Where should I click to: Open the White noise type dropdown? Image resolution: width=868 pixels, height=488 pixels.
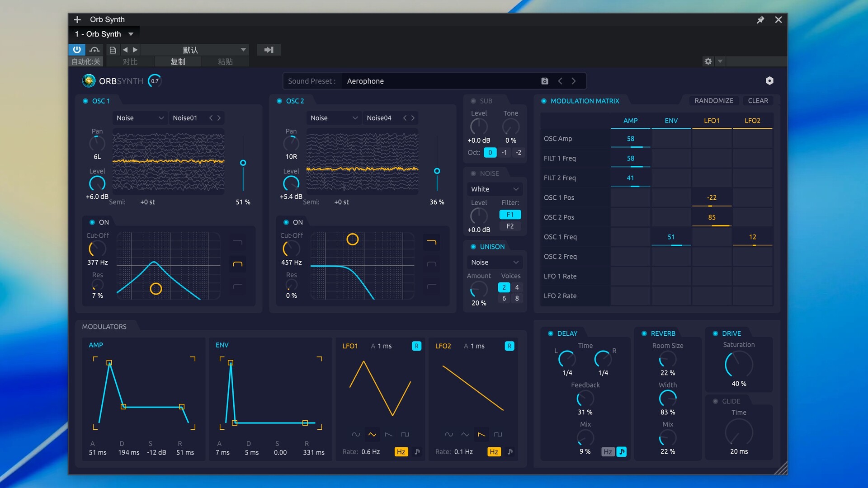pos(495,189)
